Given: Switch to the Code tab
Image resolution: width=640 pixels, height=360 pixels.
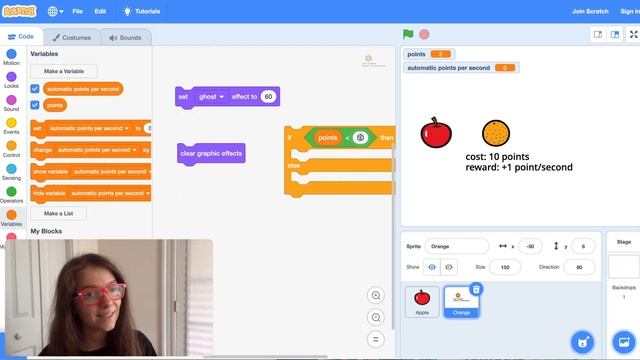Looking at the screenshot, I should point(21,37).
